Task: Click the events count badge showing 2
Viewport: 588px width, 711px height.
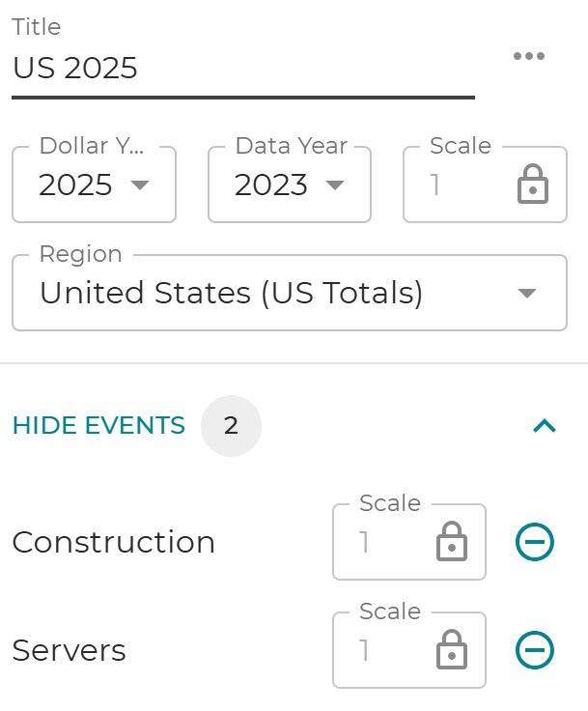Action: coord(231,426)
